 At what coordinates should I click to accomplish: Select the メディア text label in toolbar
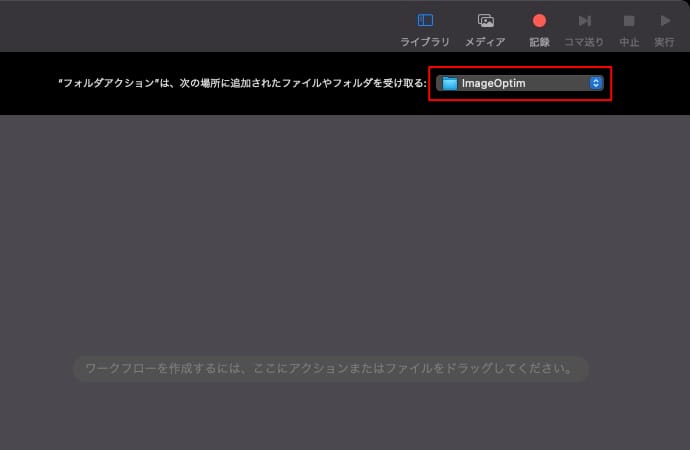(485, 42)
